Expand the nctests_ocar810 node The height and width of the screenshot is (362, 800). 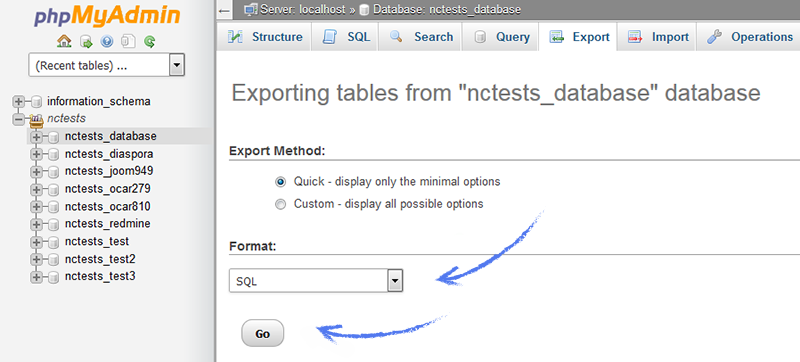[36, 207]
